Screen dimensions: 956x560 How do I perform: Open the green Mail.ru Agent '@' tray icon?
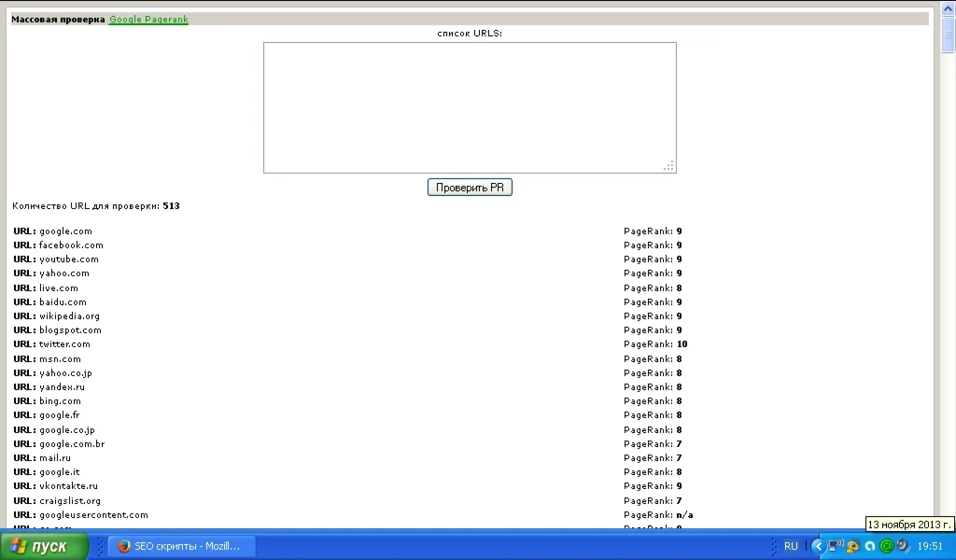click(887, 546)
